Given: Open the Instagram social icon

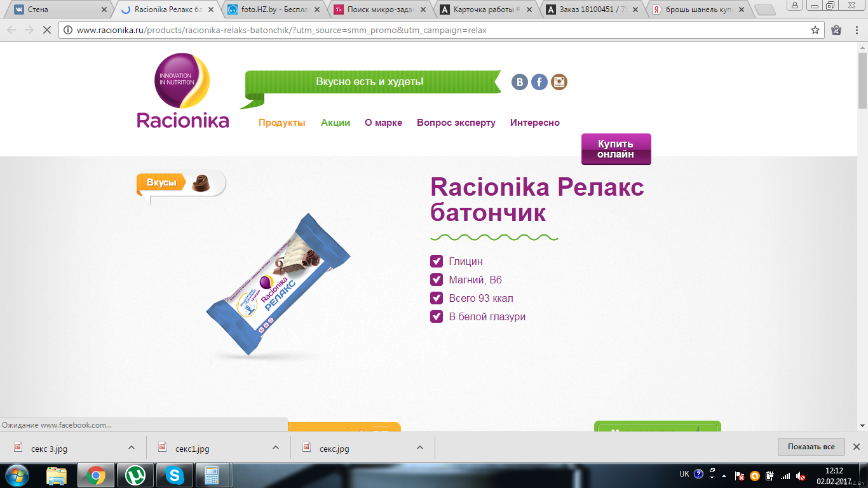Looking at the screenshot, I should pos(559,82).
